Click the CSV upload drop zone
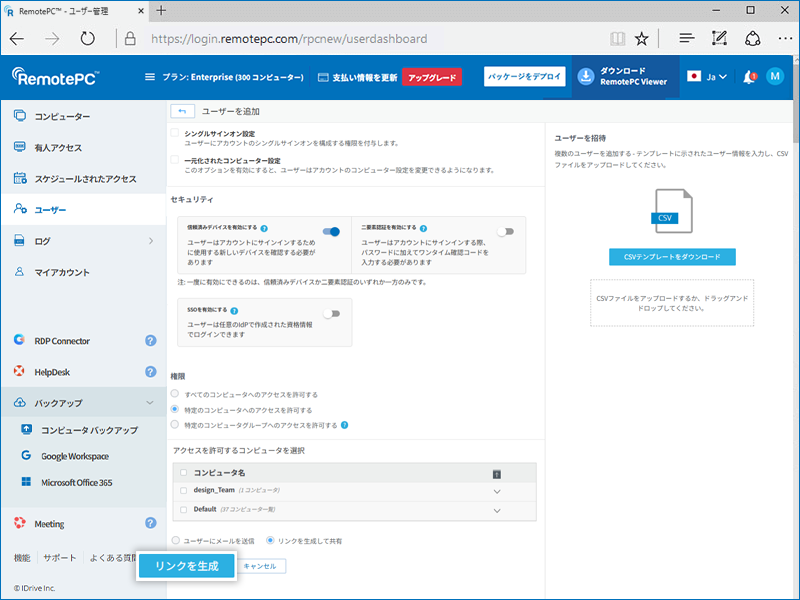Screen dimensions: 800x600 [672, 303]
